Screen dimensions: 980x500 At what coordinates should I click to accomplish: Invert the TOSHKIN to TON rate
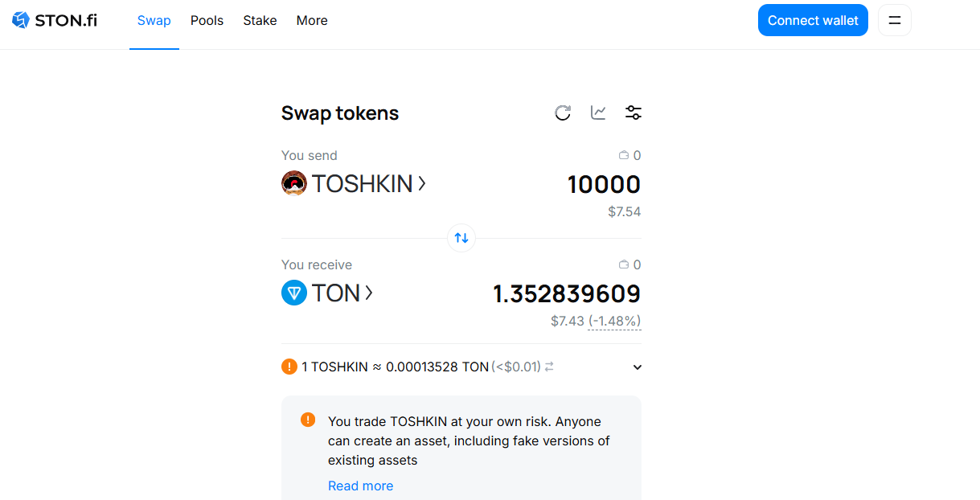pyautogui.click(x=549, y=367)
